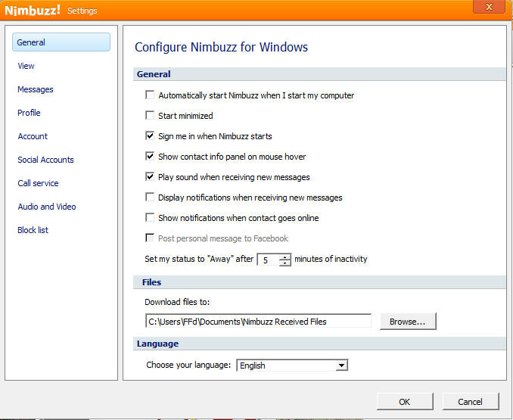Viewport: 513px width, 420px height.
Task: Switch to Audio and Video settings
Action: click(47, 207)
